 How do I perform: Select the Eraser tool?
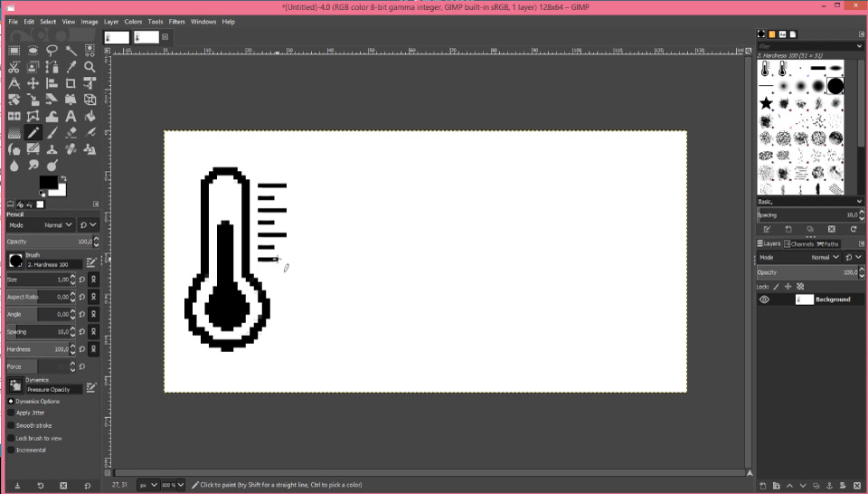[71, 133]
